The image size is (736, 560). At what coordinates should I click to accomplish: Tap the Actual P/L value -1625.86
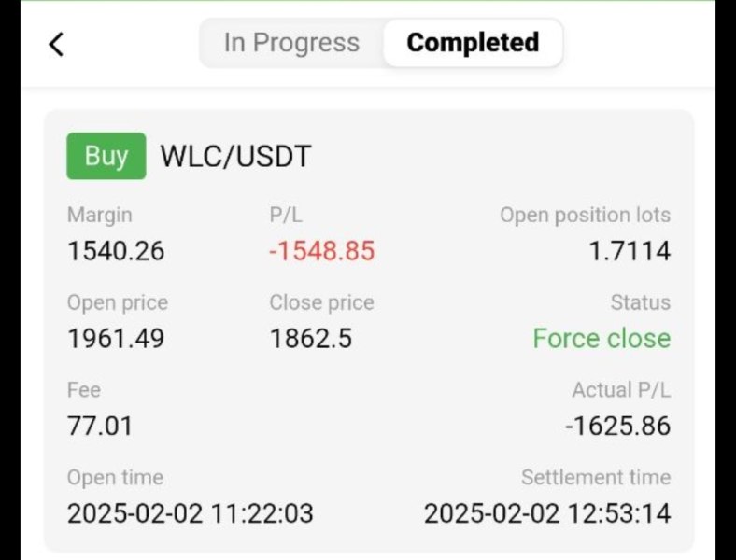tap(617, 427)
